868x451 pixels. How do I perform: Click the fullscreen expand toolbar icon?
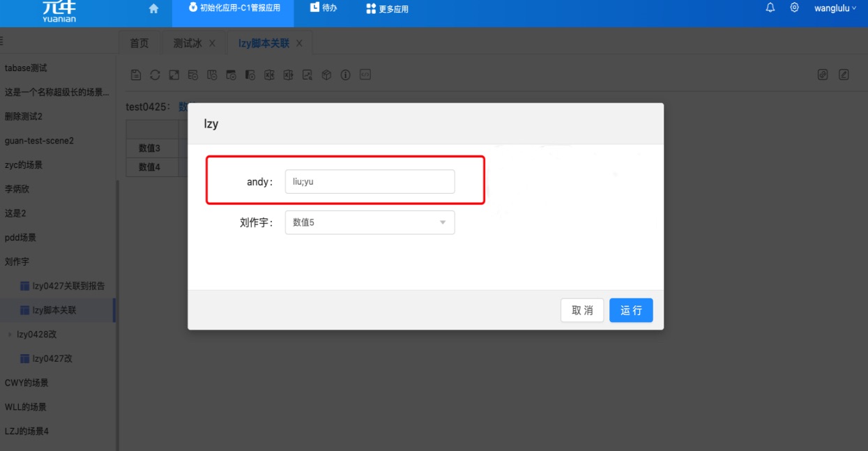pyautogui.click(x=174, y=75)
